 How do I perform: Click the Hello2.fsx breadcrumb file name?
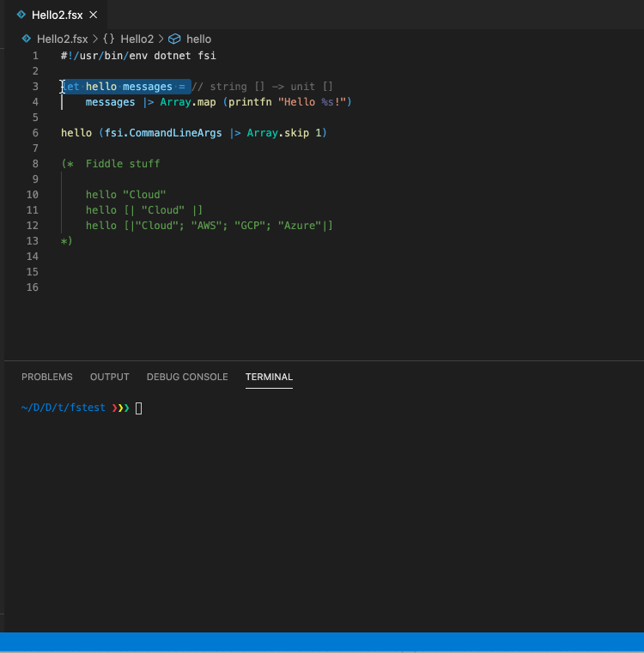tap(62, 39)
